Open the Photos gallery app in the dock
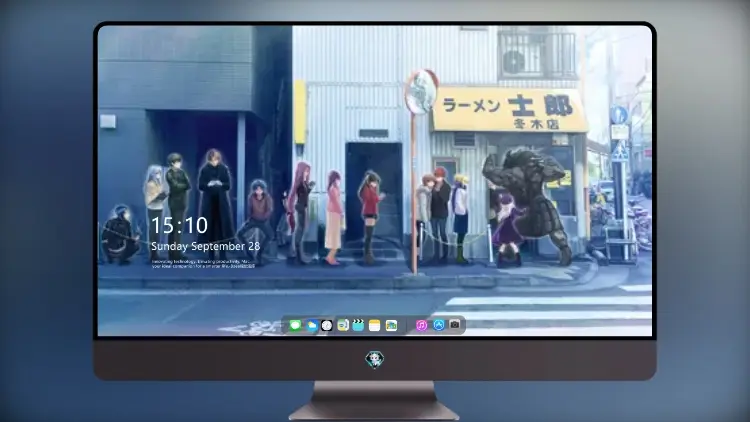Viewport: 750px width, 422px height. tap(391, 326)
